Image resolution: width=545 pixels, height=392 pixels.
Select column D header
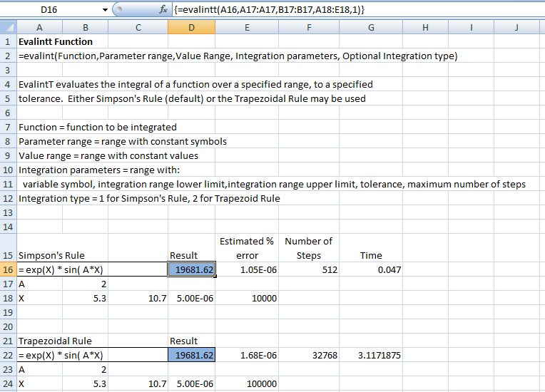click(192, 27)
